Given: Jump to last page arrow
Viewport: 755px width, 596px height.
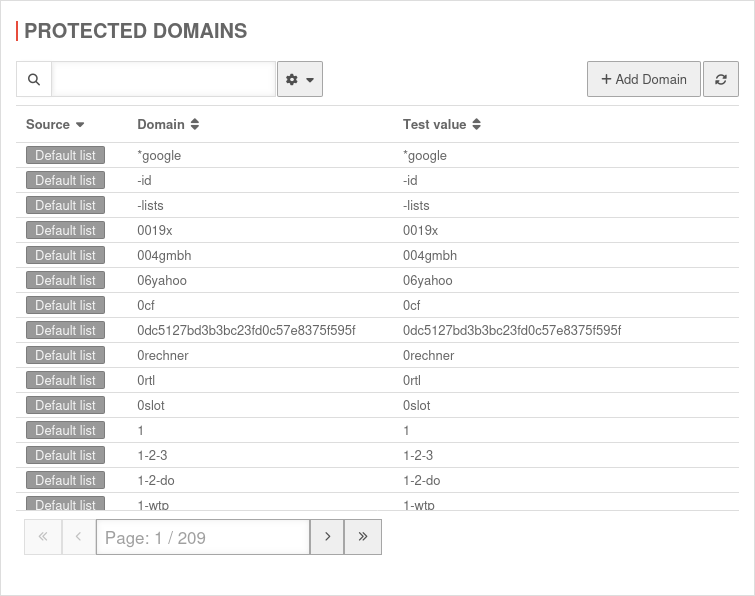Looking at the screenshot, I should pos(363,537).
